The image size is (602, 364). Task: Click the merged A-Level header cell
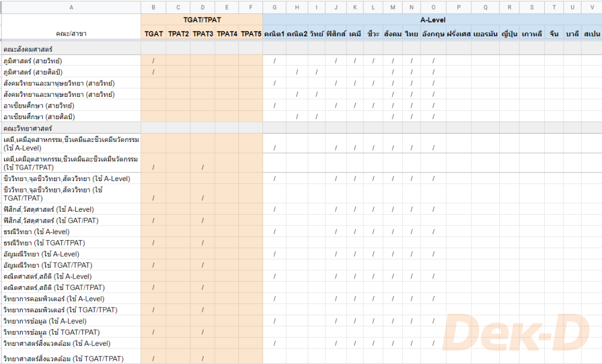pyautogui.click(x=432, y=20)
